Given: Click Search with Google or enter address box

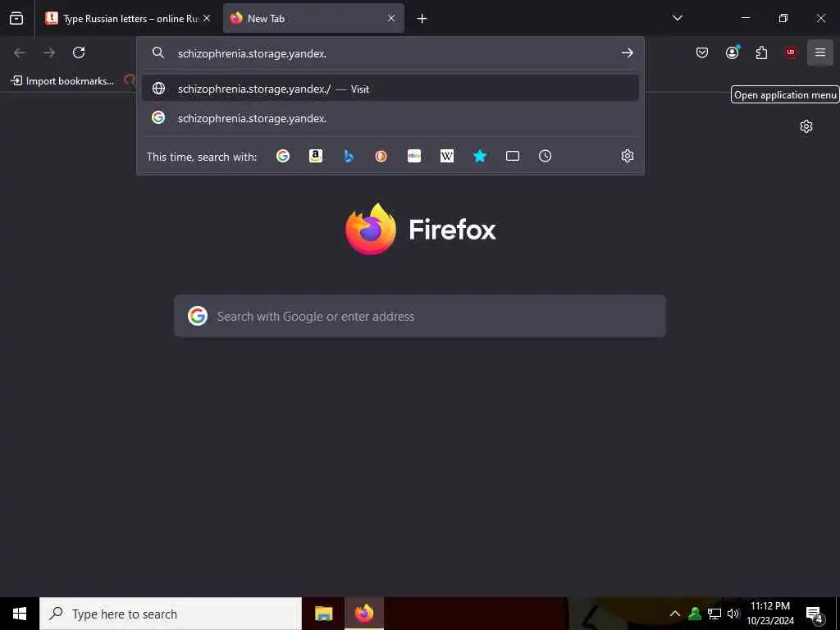Looking at the screenshot, I should click(420, 316).
